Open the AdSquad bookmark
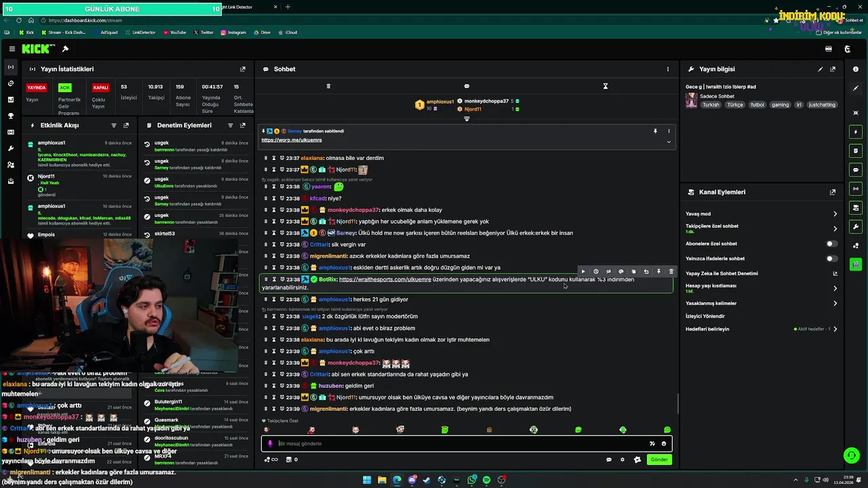 106,33
